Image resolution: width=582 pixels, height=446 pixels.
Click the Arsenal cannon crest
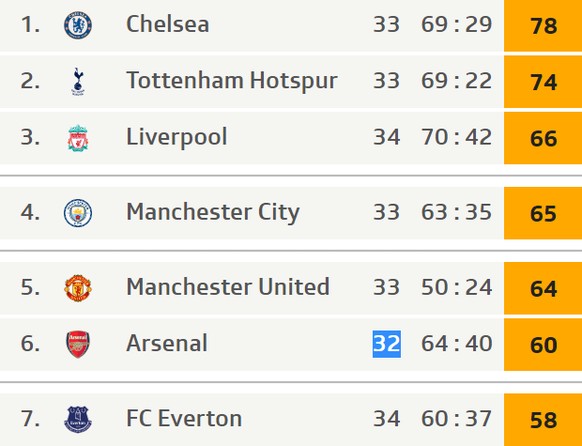coord(78,344)
